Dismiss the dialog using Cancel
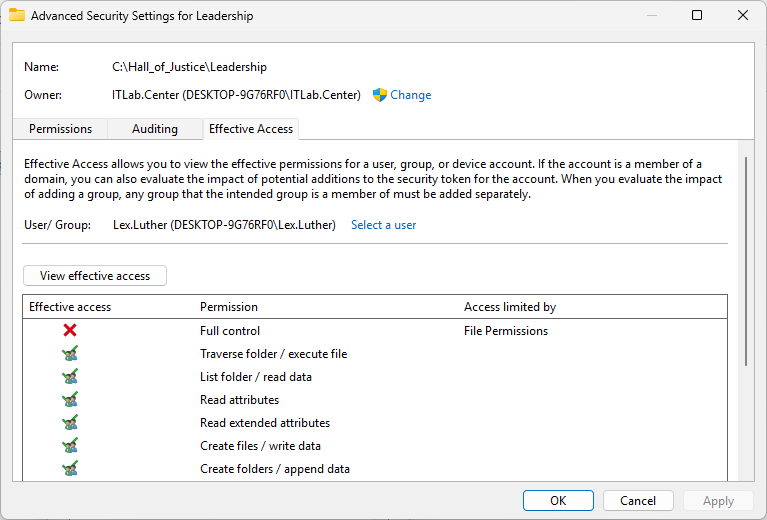767x520 pixels. pos(638,501)
